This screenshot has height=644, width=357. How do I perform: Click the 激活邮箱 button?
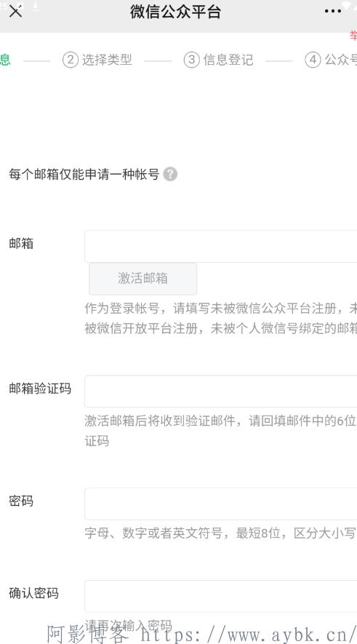click(x=143, y=279)
